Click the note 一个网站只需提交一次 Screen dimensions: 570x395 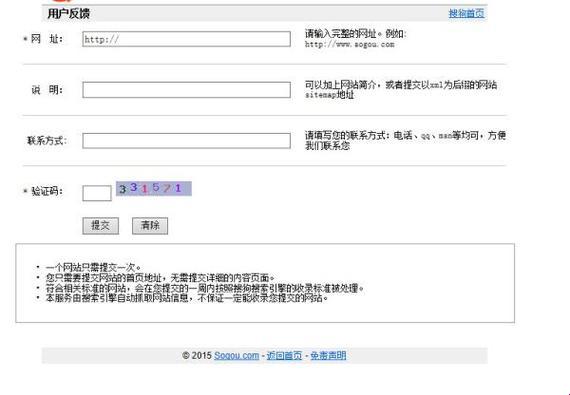94,268
